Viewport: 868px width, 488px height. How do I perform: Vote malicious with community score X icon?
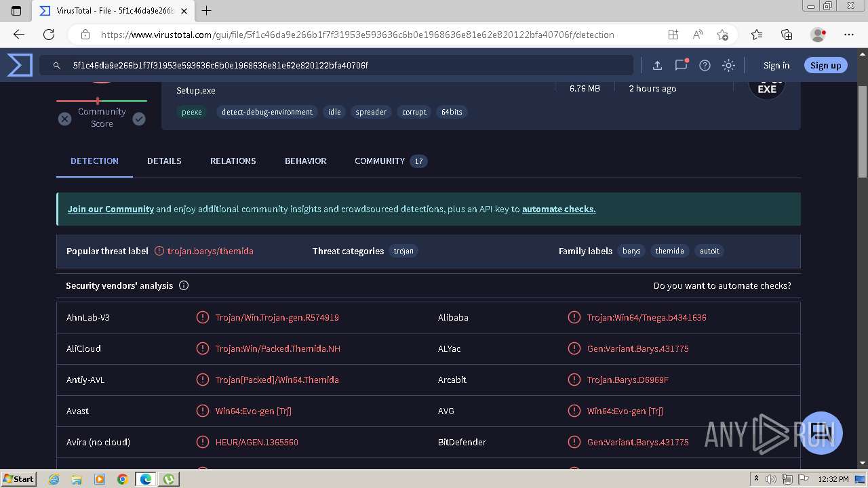click(64, 119)
